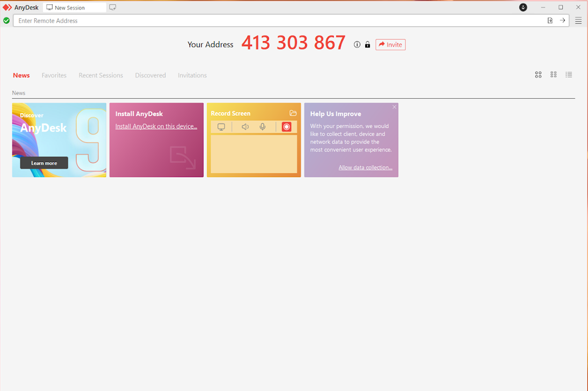The width and height of the screenshot is (588, 391).
Task: Open the Recent Sessions tab
Action: coord(101,75)
